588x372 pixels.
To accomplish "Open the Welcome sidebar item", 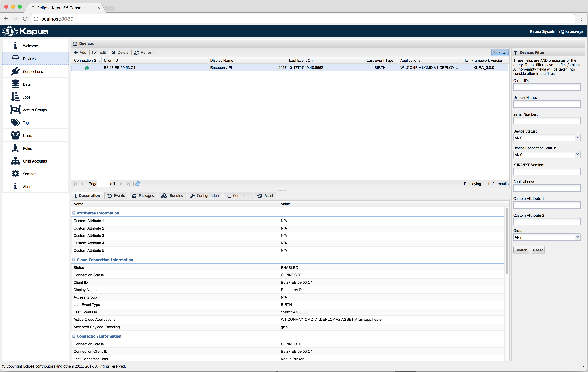I will pos(35,46).
